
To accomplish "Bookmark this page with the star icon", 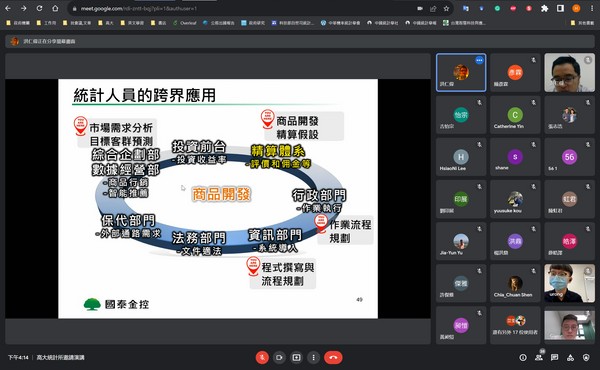I will coord(446,8).
